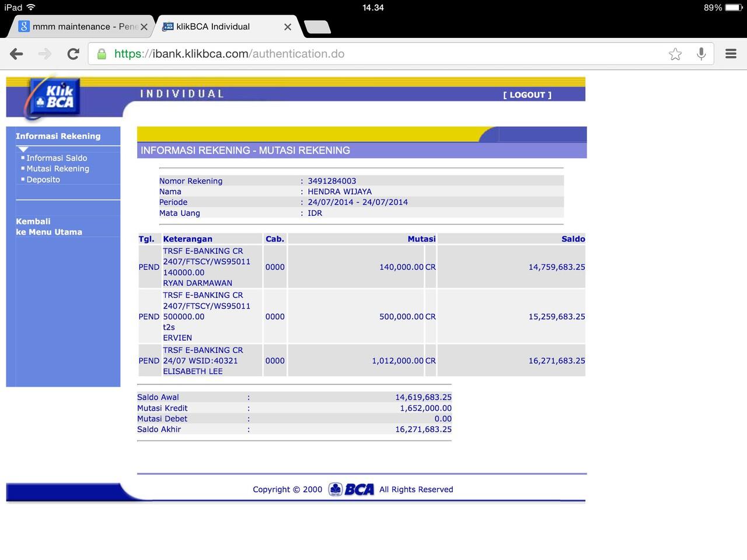
Task: Click the Mutasi column header
Action: (x=421, y=239)
